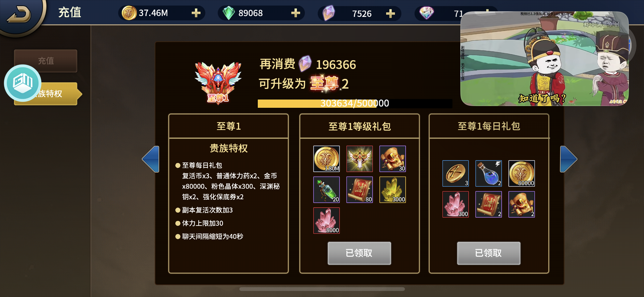Image resolution: width=644 pixels, height=297 pixels.
Task: Tap the green potion item x20
Action: (326, 190)
